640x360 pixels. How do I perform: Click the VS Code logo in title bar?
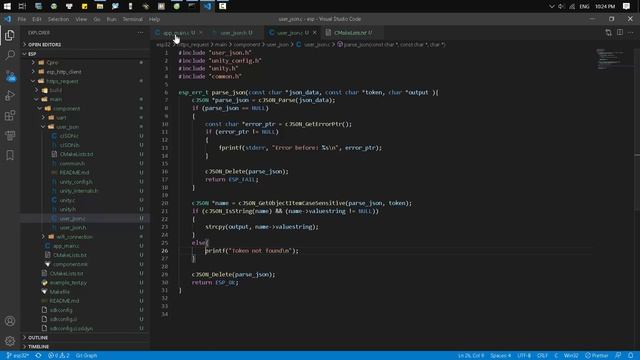pyautogui.click(x=7, y=19)
